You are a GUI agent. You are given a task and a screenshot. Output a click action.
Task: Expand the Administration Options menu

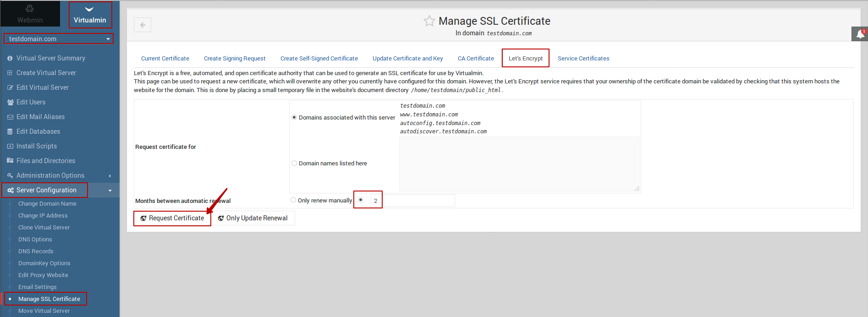[50, 175]
